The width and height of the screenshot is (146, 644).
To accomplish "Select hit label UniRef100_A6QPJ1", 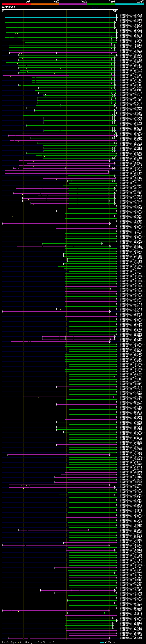I will coord(131,306).
